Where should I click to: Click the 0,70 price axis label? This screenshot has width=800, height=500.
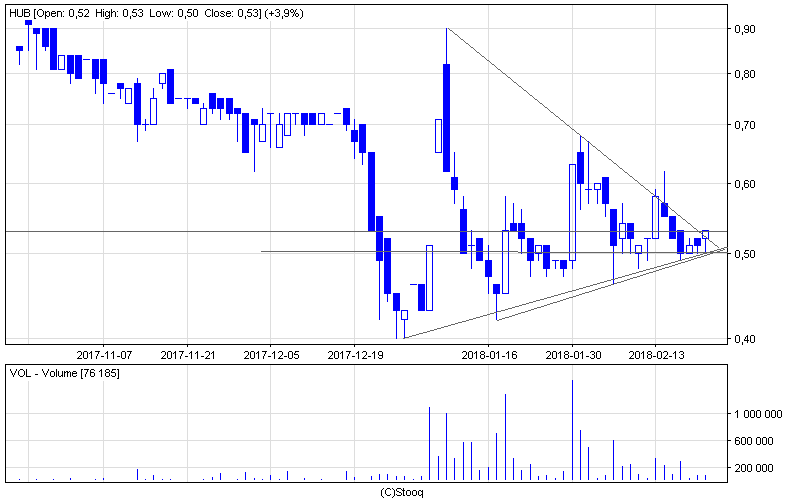pyautogui.click(x=745, y=126)
